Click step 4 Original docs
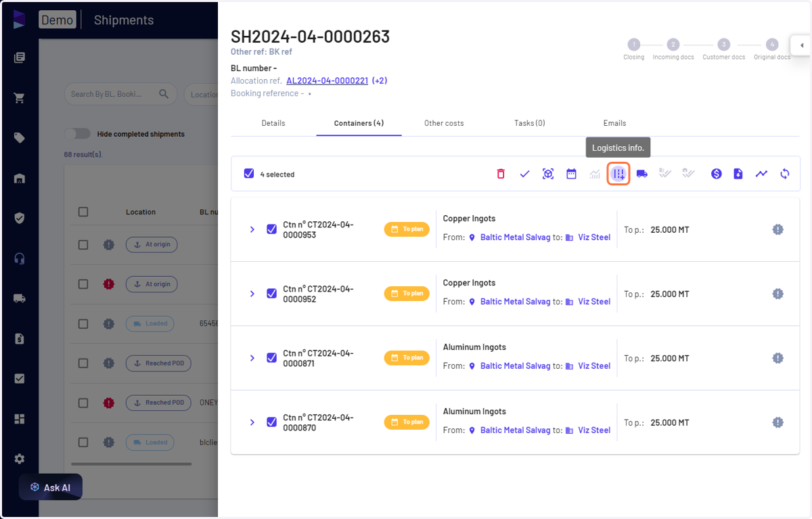The image size is (812, 519). click(772, 49)
